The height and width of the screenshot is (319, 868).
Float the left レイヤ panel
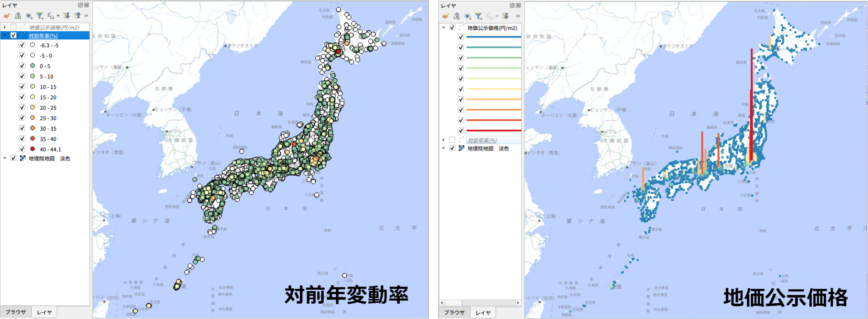tap(80, 5)
